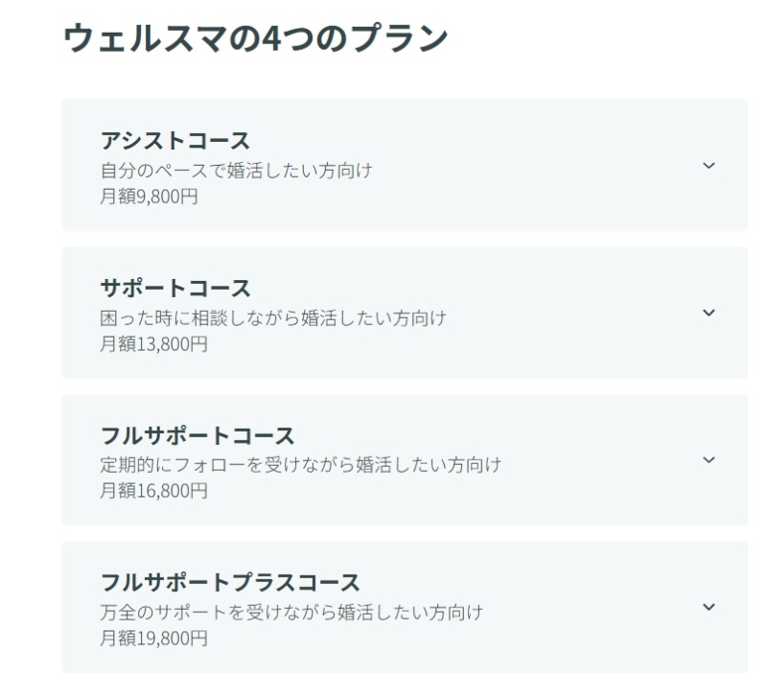The image size is (767, 700).
Task: Select the アシストコース plan title
Action: 174,141
